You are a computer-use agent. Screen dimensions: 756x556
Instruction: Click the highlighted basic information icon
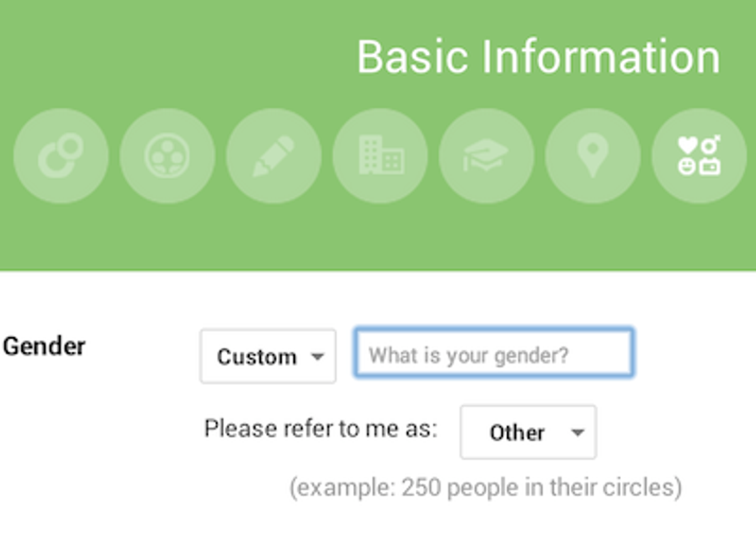(x=699, y=156)
